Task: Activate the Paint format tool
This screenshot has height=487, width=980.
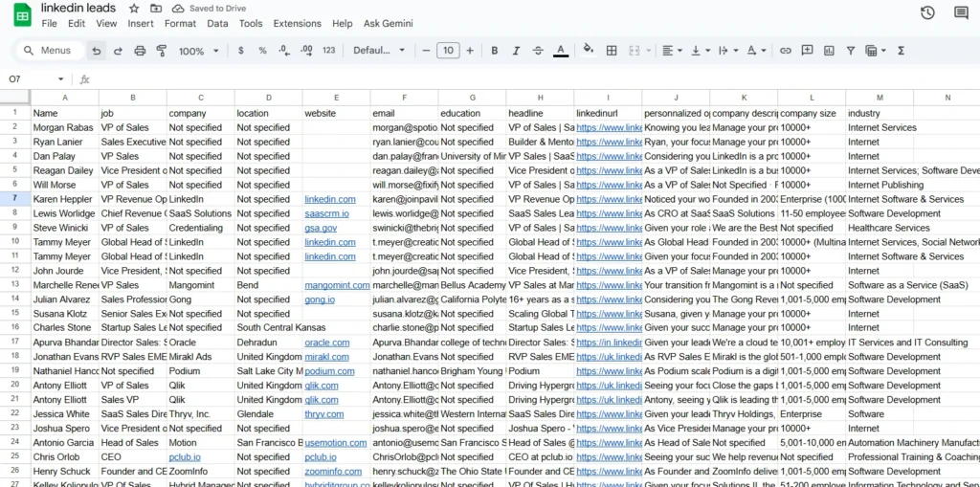Action: [161, 51]
